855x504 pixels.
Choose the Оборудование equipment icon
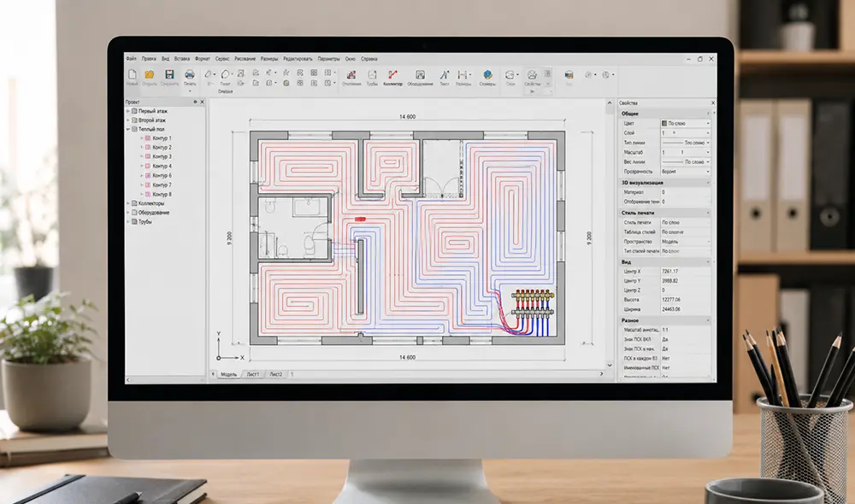pos(420,78)
